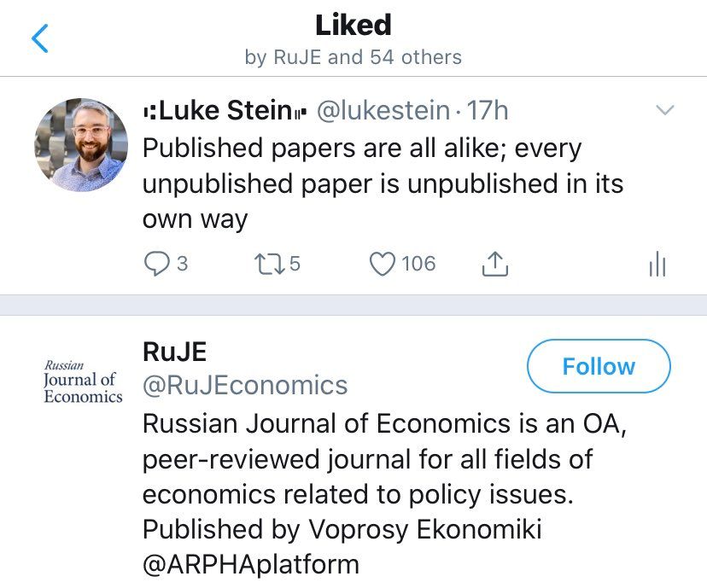Open Russian Journal of Economics logo
The width and height of the screenshot is (707, 588).
click(x=82, y=381)
